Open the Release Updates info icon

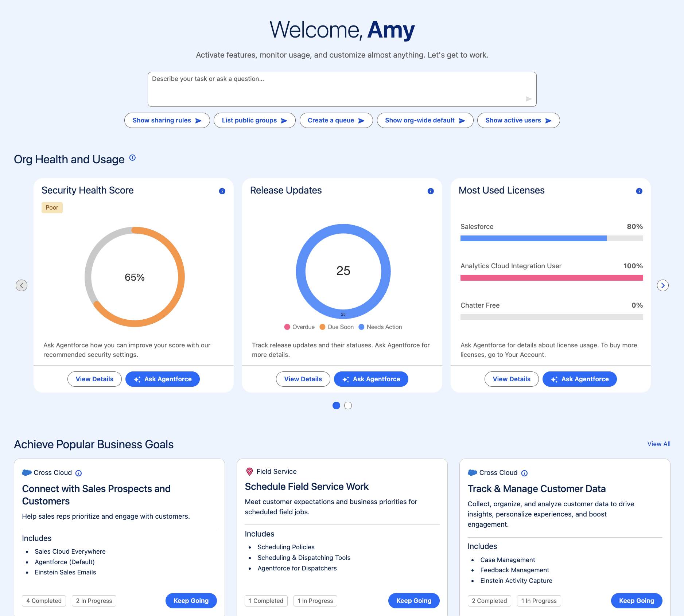[x=431, y=191]
